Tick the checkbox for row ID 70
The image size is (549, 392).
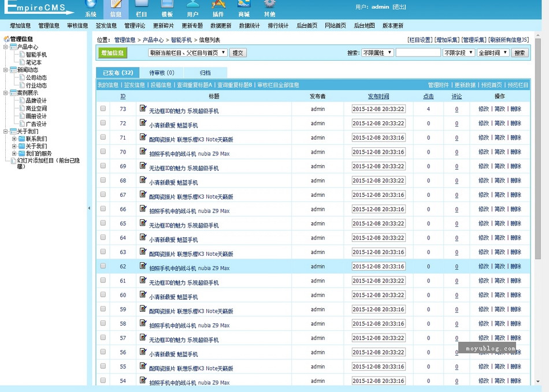click(x=103, y=151)
